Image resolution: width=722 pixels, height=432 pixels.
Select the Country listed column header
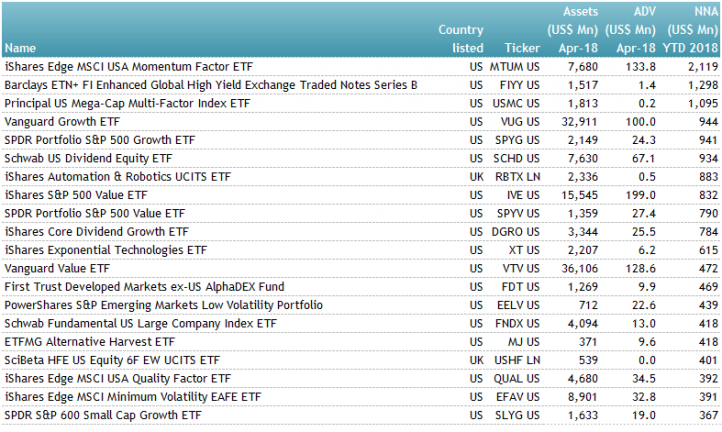pyautogui.click(x=460, y=39)
